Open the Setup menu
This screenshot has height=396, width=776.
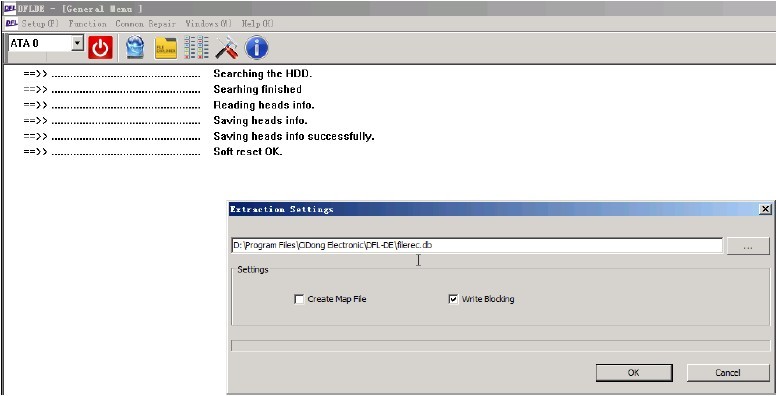(40, 23)
